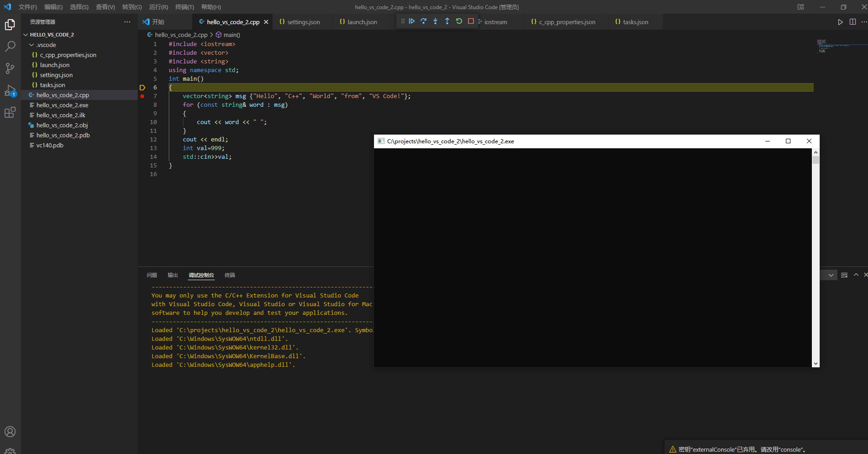
Task: Click the Continue debug button
Action: (x=412, y=21)
